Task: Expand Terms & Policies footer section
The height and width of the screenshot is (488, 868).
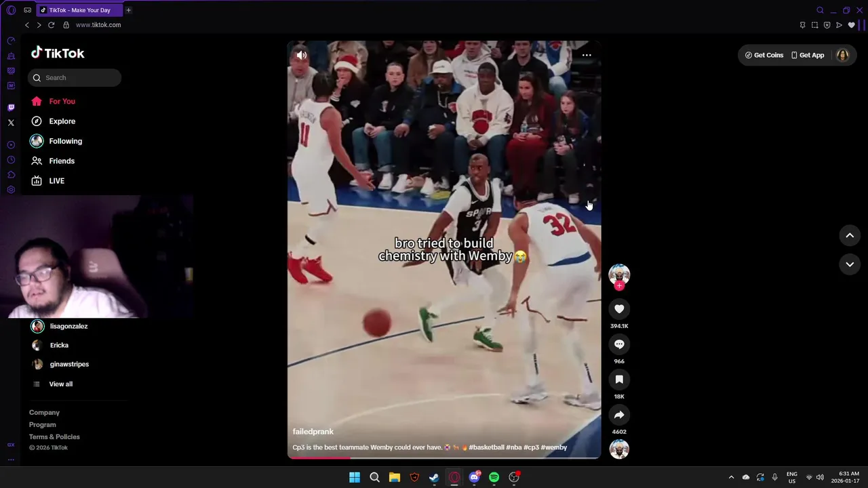Action: point(54,436)
